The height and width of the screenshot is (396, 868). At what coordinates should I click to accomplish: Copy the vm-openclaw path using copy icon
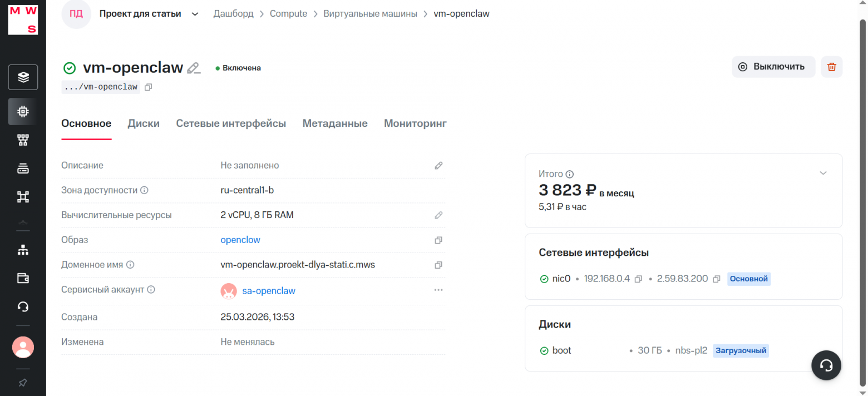[x=148, y=87]
